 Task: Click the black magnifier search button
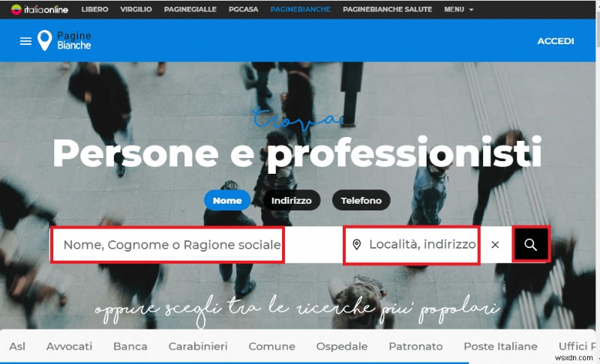[x=531, y=244]
